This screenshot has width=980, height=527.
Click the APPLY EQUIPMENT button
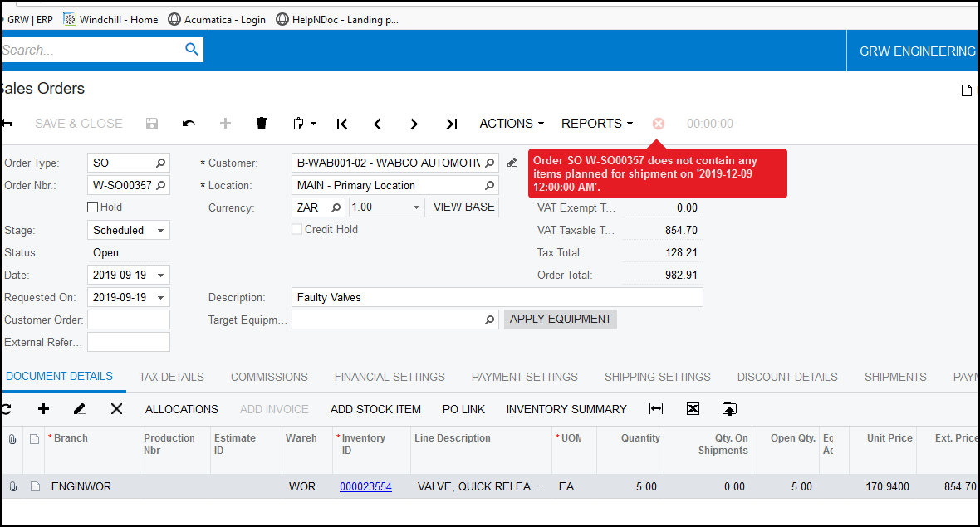point(560,320)
